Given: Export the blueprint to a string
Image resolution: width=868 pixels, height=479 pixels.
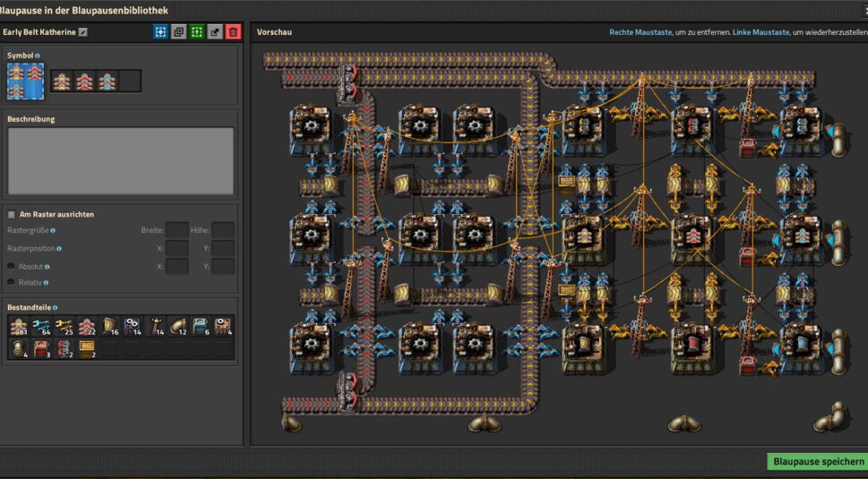Looking at the screenshot, I should [x=215, y=32].
